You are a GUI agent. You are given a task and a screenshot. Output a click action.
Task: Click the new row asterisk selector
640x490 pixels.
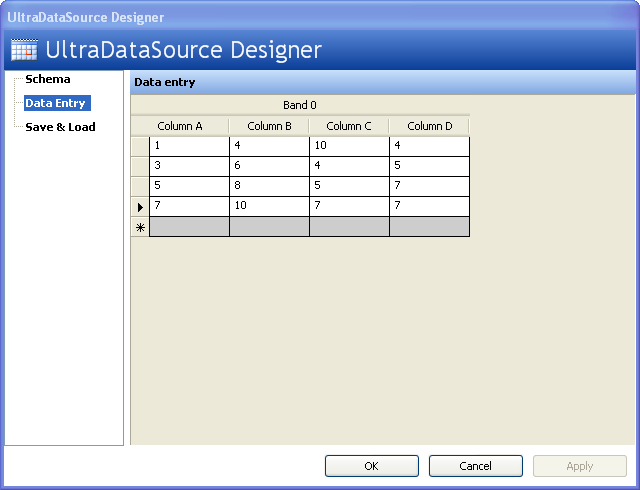140,227
